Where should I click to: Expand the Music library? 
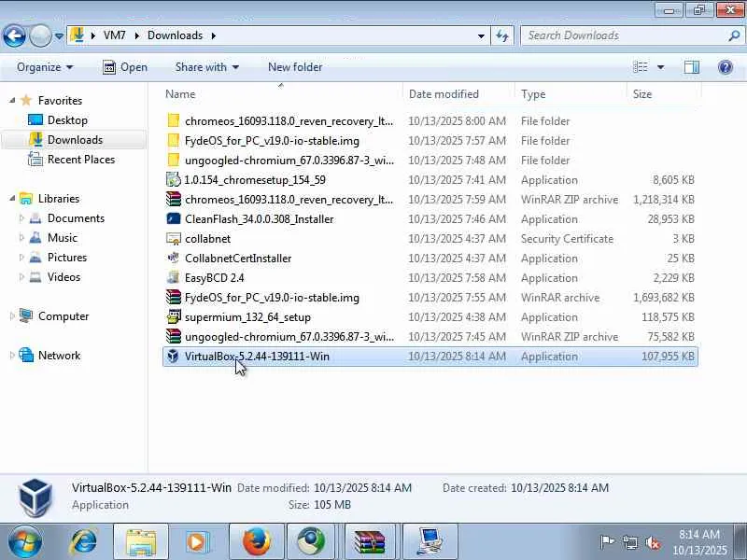point(21,238)
